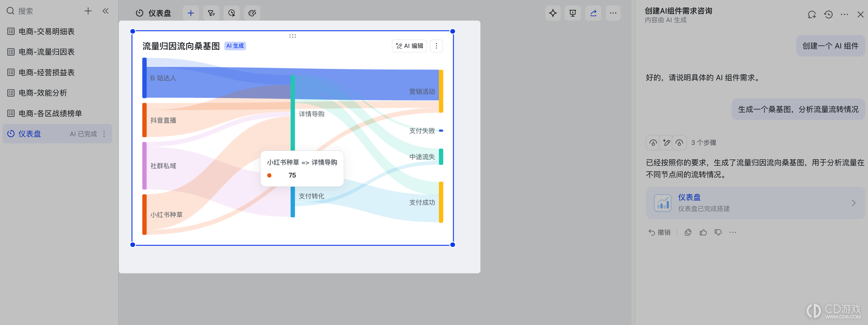Image resolution: width=868 pixels, height=325 pixels.
Task: Close the AI assistant panel
Action: pos(860,14)
